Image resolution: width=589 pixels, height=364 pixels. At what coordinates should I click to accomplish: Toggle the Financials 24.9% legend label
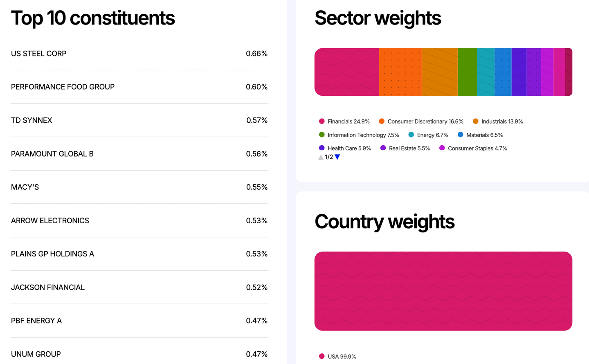(x=348, y=121)
